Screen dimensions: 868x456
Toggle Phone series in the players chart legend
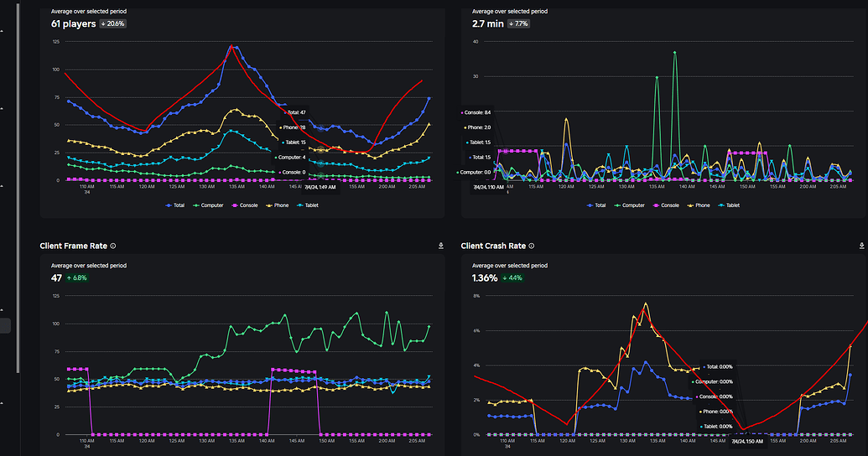pyautogui.click(x=278, y=205)
